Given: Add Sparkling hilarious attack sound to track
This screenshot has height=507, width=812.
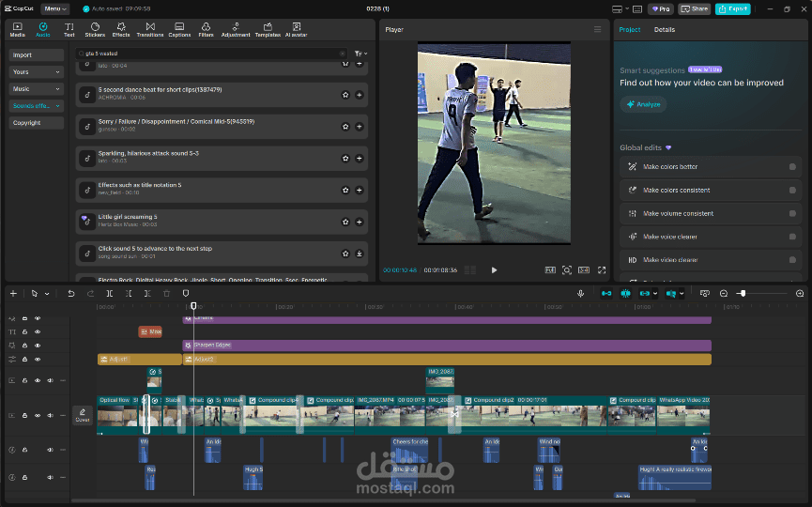Looking at the screenshot, I should 359,159.
